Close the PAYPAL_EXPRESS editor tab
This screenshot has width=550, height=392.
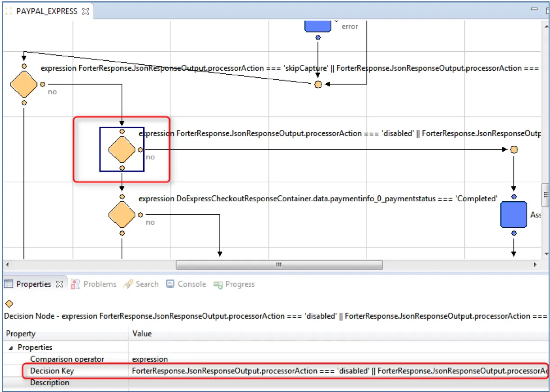tap(85, 11)
